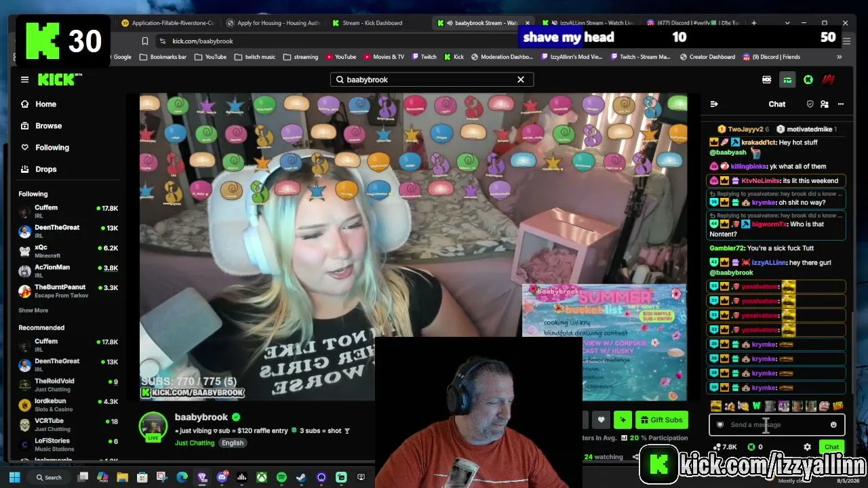Click the green W emote in quick emotes
Viewport: 868px width, 488px height.
tap(756, 406)
